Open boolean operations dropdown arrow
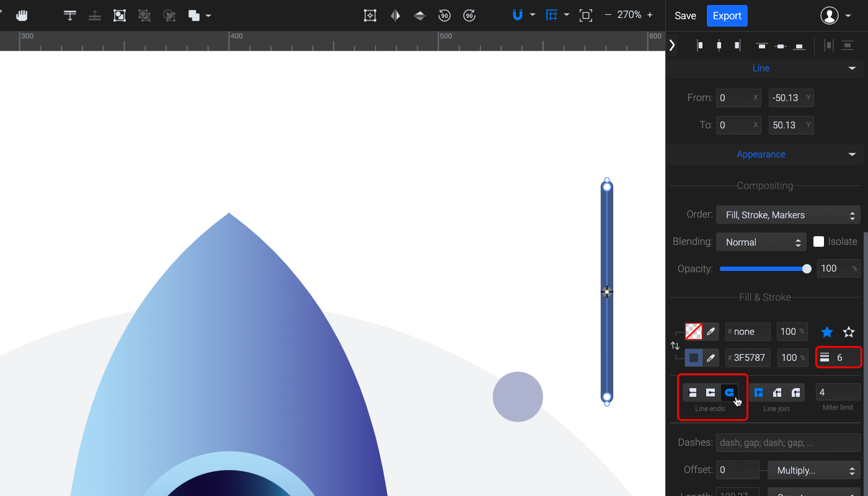Viewport: 868px width, 496px height. 208,15
